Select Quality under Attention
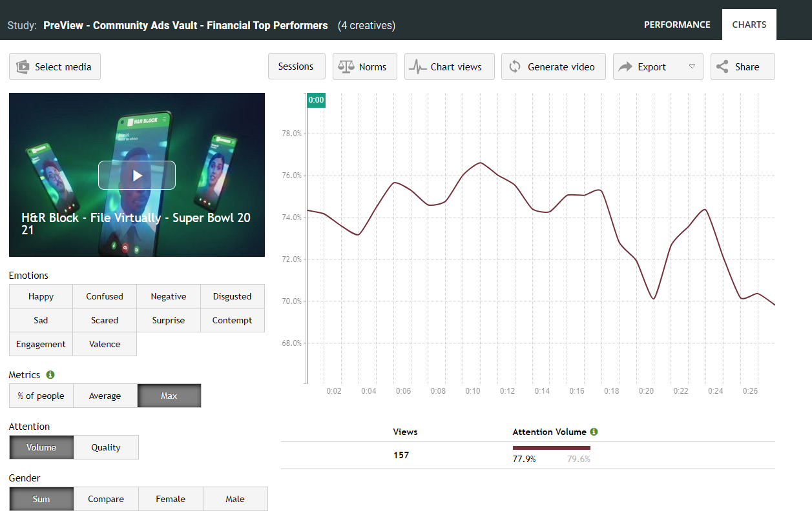The image size is (812, 515). click(x=106, y=447)
